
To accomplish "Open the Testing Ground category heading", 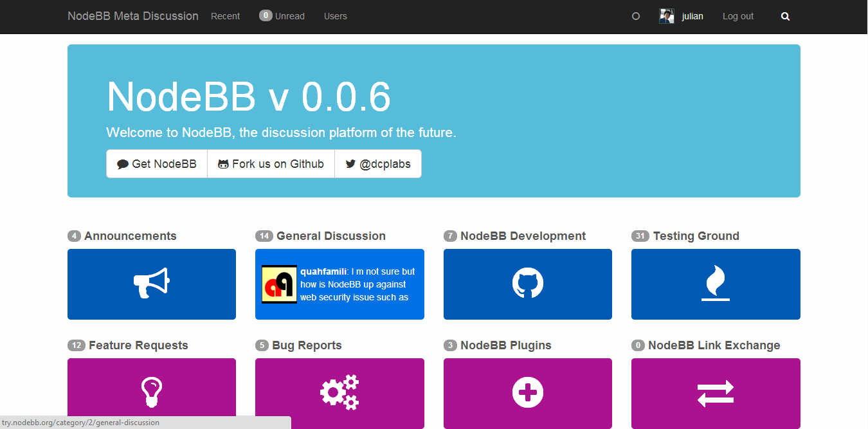I will click(x=696, y=236).
